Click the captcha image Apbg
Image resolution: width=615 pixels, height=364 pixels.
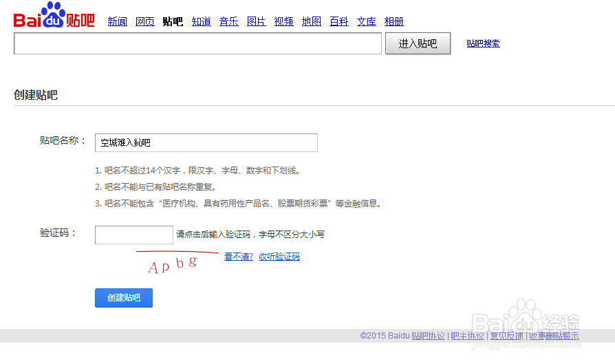(177, 262)
